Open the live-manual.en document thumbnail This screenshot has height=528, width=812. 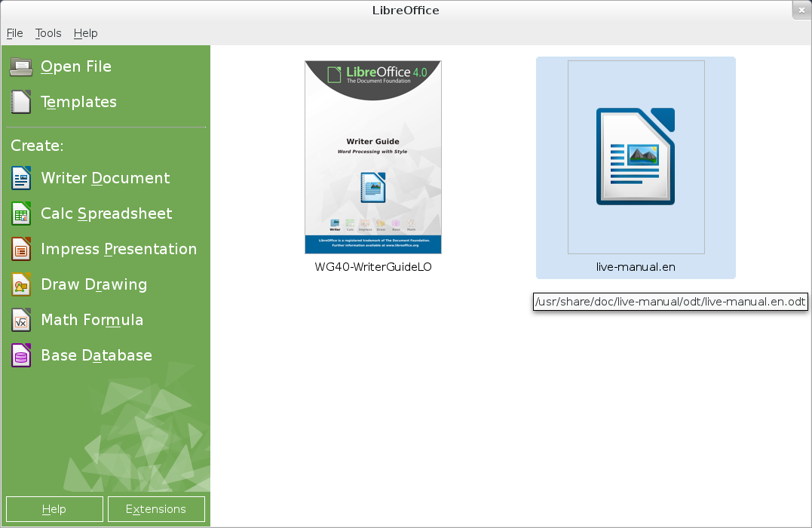(636, 157)
